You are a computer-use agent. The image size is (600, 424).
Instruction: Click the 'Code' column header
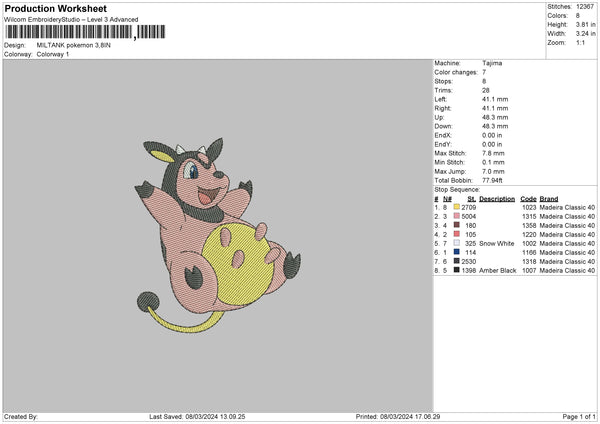(x=528, y=199)
